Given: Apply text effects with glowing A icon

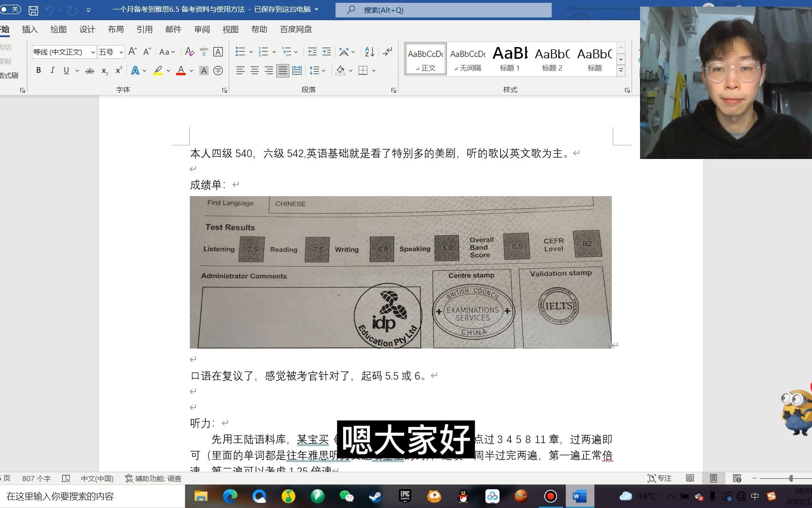Looking at the screenshot, I should [x=135, y=71].
